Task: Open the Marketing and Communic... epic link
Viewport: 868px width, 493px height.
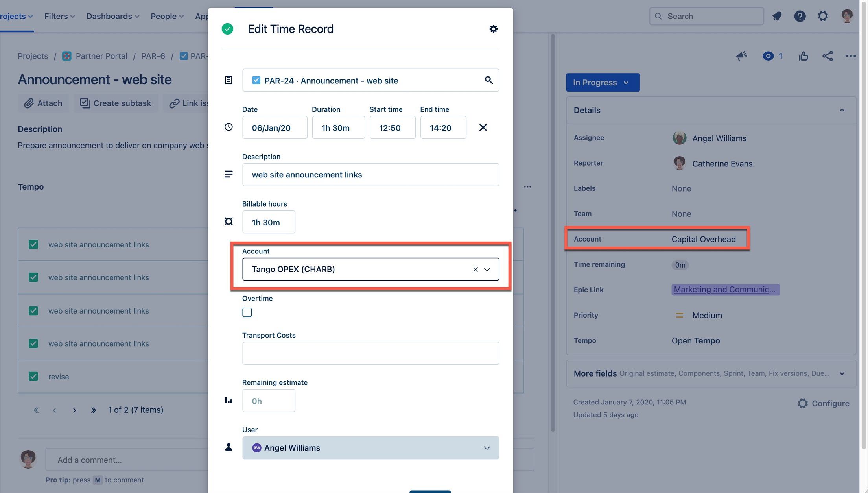Action: [724, 290]
